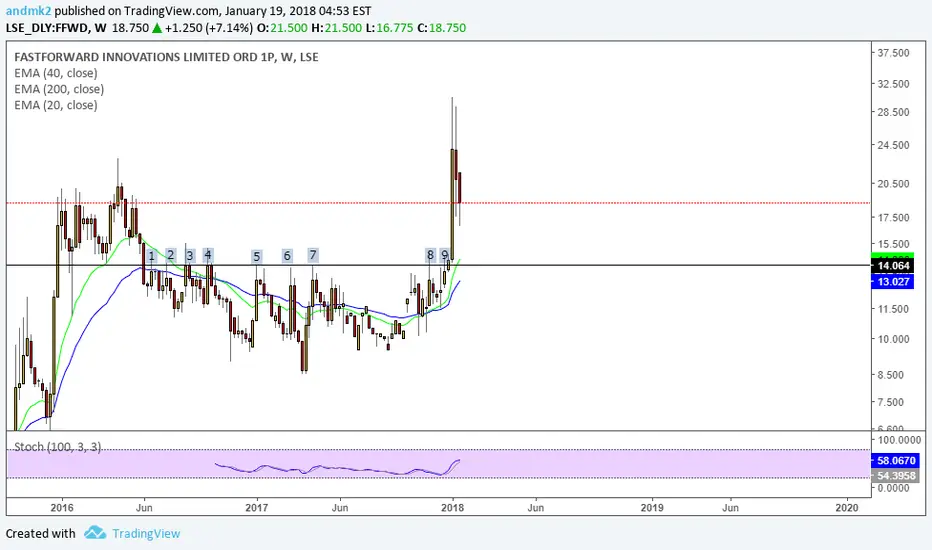Click marker label 5 on the chart
Image resolution: width=932 pixels, height=550 pixels.
click(256, 256)
